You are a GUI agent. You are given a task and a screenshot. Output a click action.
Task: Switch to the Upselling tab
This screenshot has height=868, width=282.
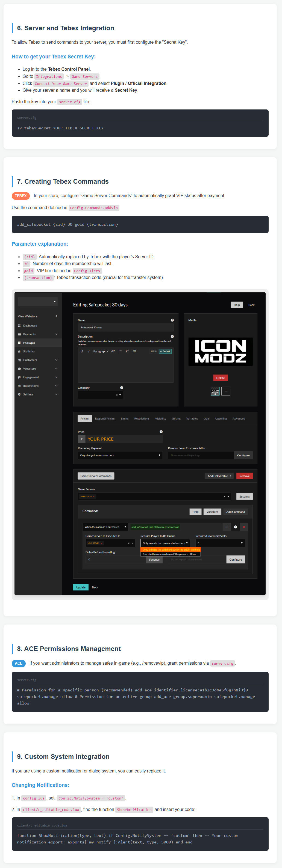[221, 418]
